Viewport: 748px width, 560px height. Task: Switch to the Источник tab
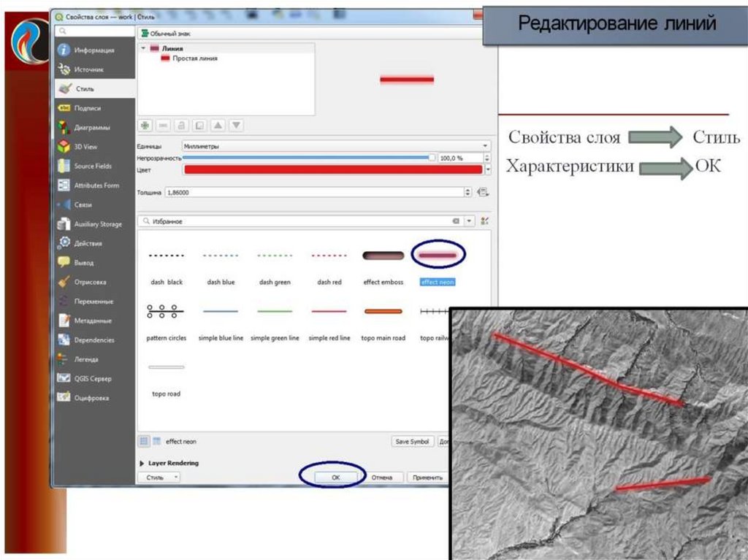pyautogui.click(x=88, y=69)
